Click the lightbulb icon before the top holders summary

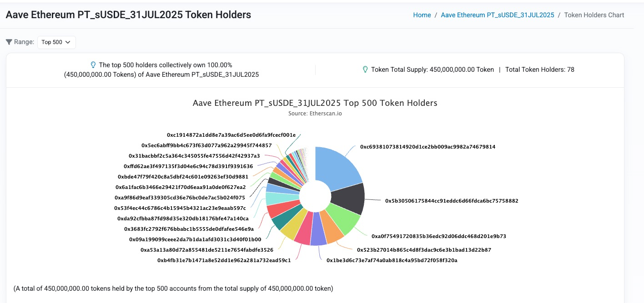(93, 65)
